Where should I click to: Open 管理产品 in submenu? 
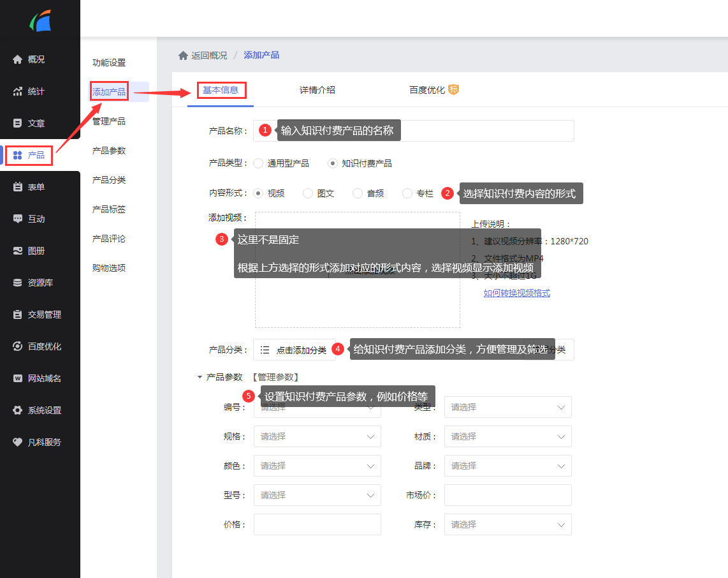(109, 121)
